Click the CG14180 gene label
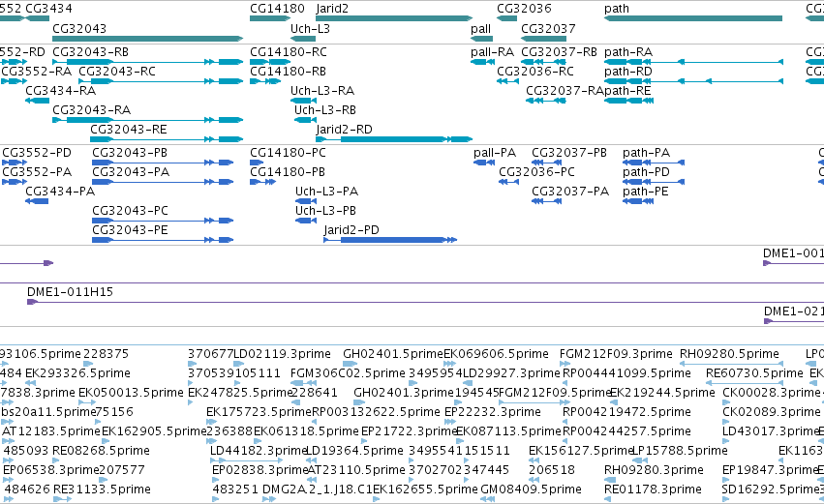This screenshot has height=504, width=824. click(x=277, y=9)
